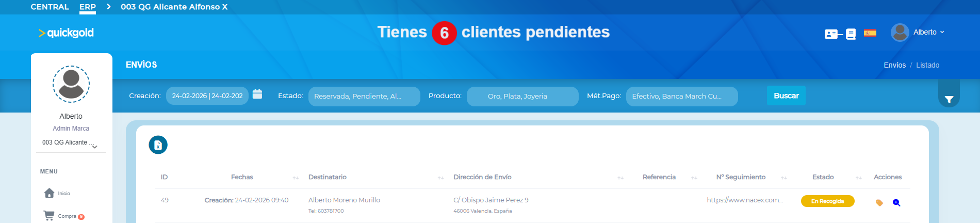
Task: Click the orange tag icon in Acciones
Action: 879,203
